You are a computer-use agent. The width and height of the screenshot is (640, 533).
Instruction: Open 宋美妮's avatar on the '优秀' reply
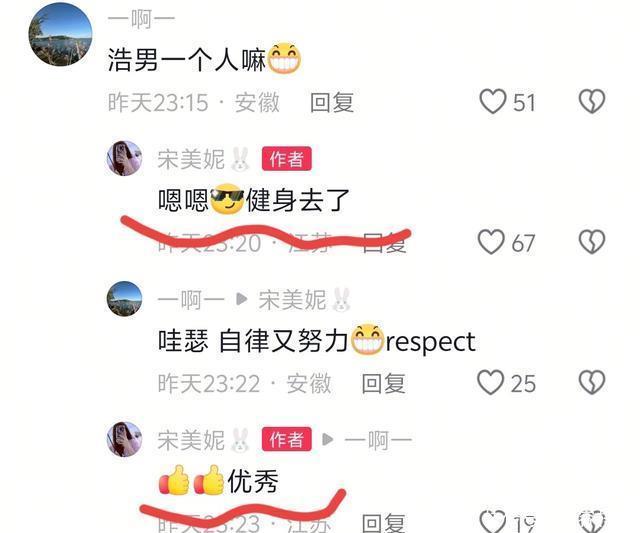pos(124,439)
